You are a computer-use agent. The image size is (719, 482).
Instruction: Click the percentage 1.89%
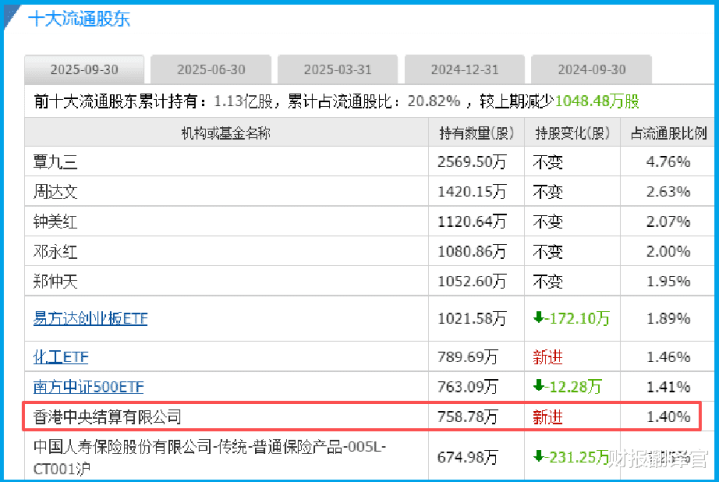pos(668,318)
